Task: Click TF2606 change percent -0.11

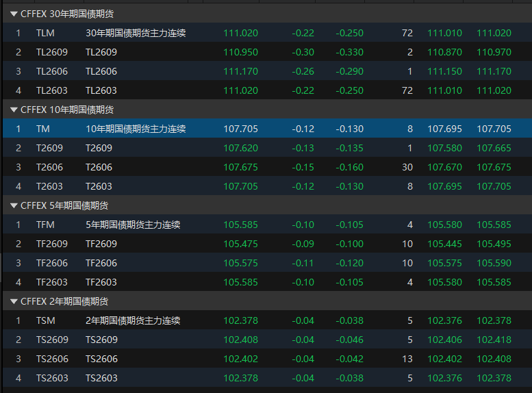Action: point(303,263)
